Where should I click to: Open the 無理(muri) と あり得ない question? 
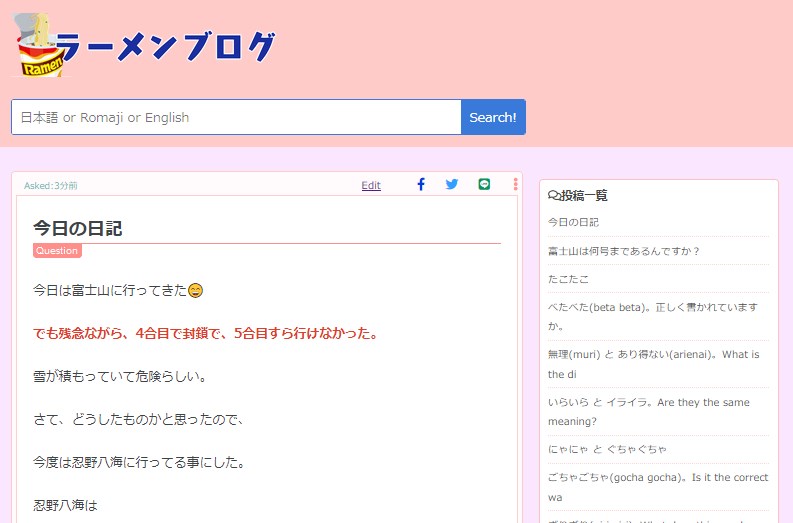coord(652,364)
